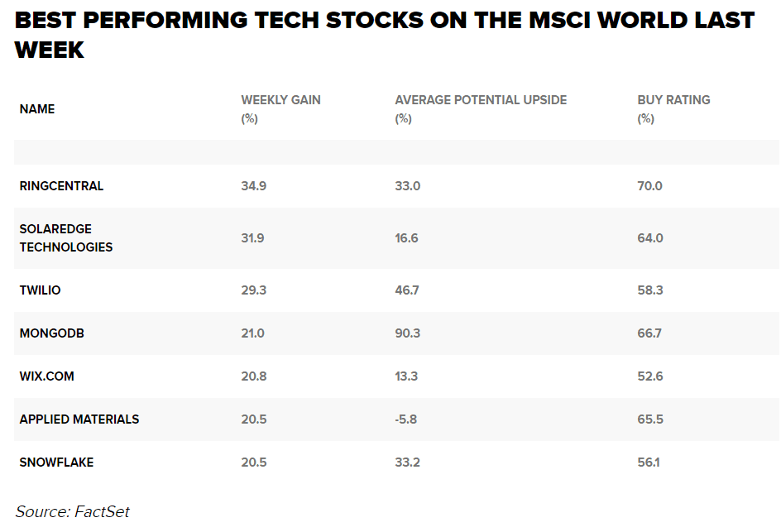Select the SNOWFLAKE stock name

tap(57, 463)
